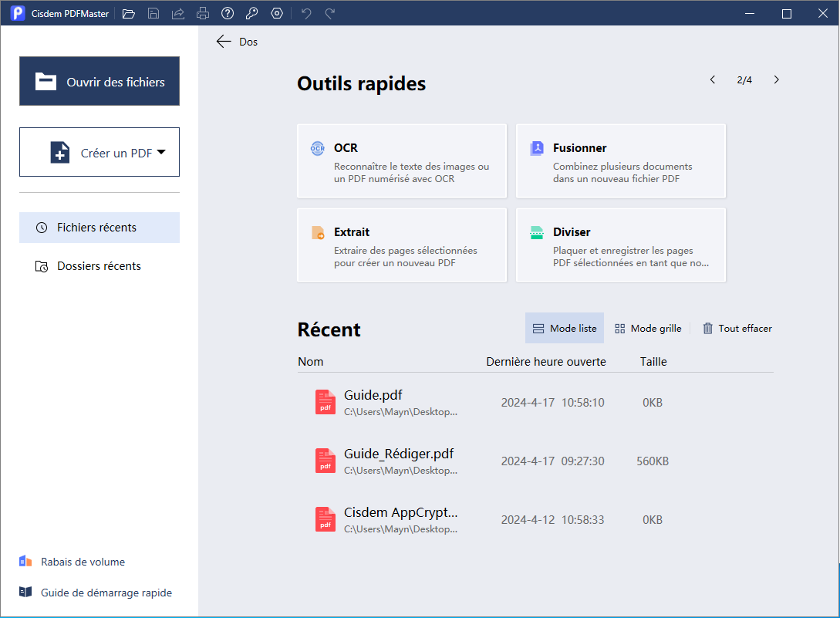Click the 560KB size value
The width and height of the screenshot is (840, 618).
click(653, 461)
